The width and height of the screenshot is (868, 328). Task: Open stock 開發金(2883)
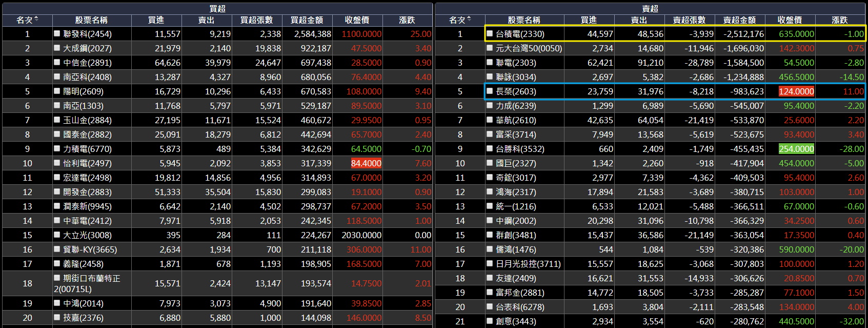(87, 192)
